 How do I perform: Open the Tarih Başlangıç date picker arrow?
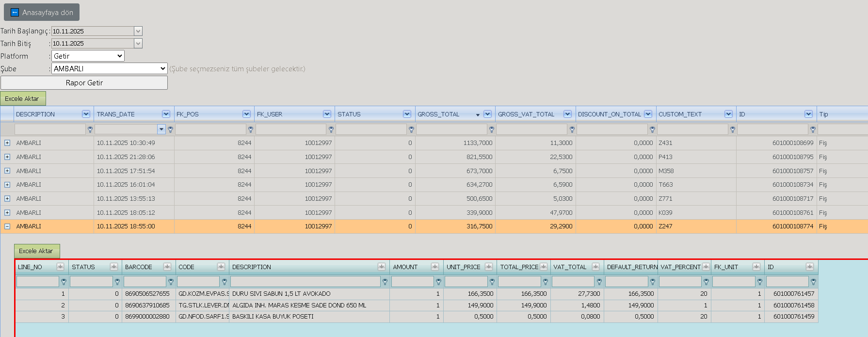[138, 31]
